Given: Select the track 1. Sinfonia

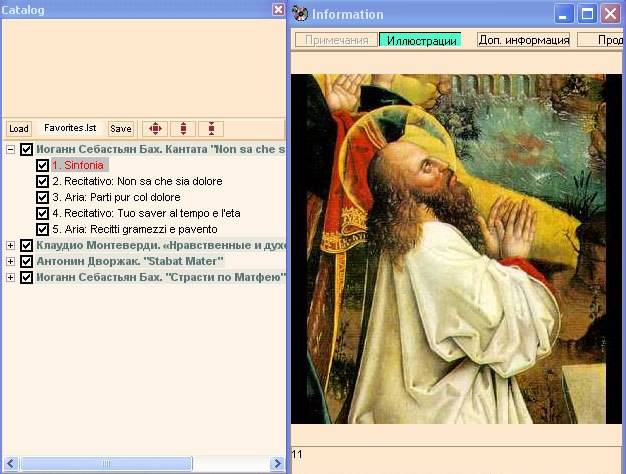Looking at the screenshot, I should coord(79,165).
